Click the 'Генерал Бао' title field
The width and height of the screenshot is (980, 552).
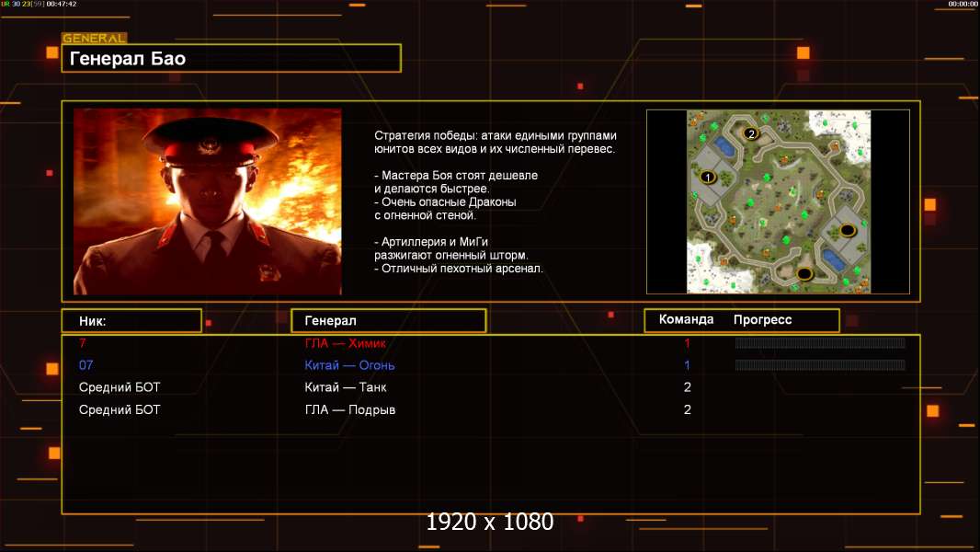pos(232,58)
